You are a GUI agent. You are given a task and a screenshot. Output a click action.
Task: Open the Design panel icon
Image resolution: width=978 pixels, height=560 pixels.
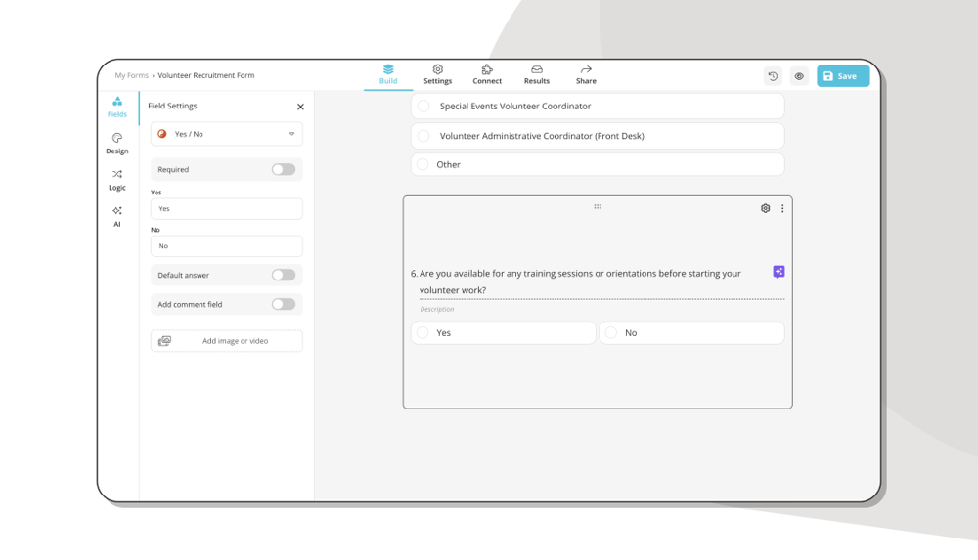point(117,144)
